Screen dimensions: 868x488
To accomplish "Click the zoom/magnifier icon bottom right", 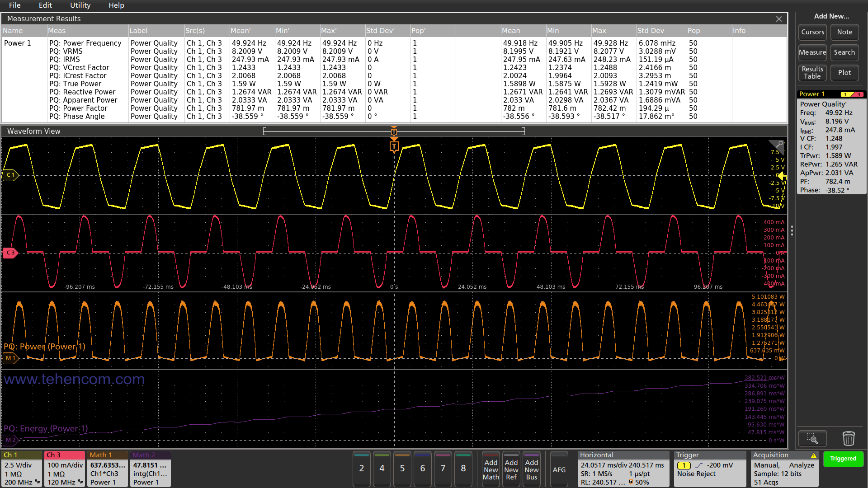I will click(812, 439).
